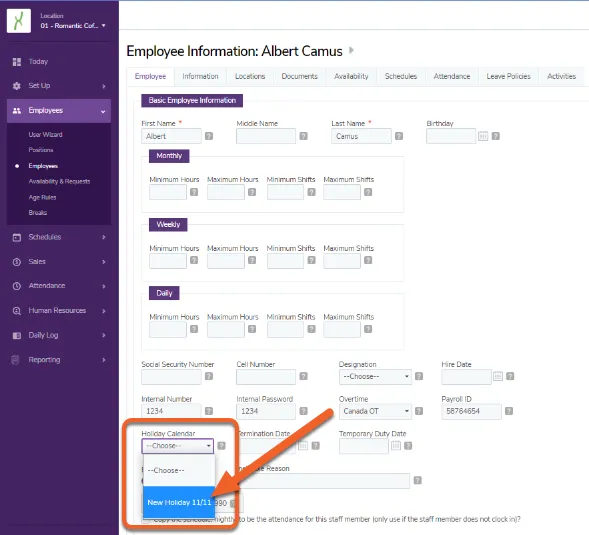Click the Sales dollar icon
This screenshot has width=589, height=535.
pos(17,262)
